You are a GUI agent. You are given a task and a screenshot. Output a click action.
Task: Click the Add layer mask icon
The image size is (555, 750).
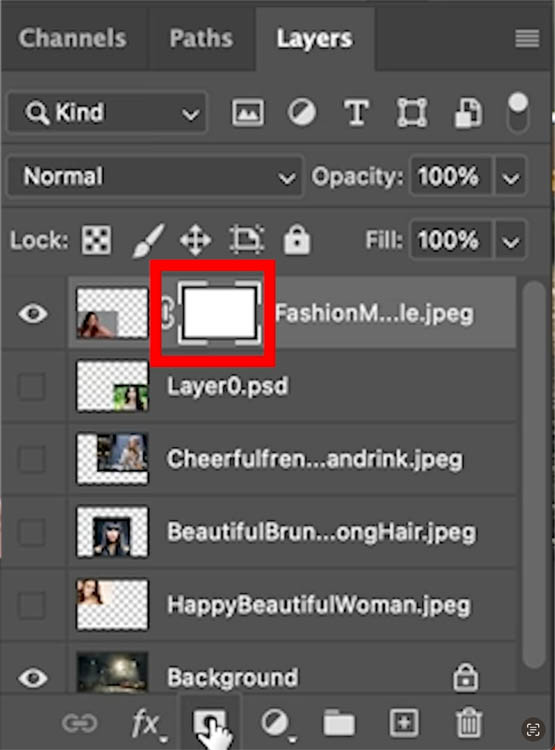click(210, 723)
